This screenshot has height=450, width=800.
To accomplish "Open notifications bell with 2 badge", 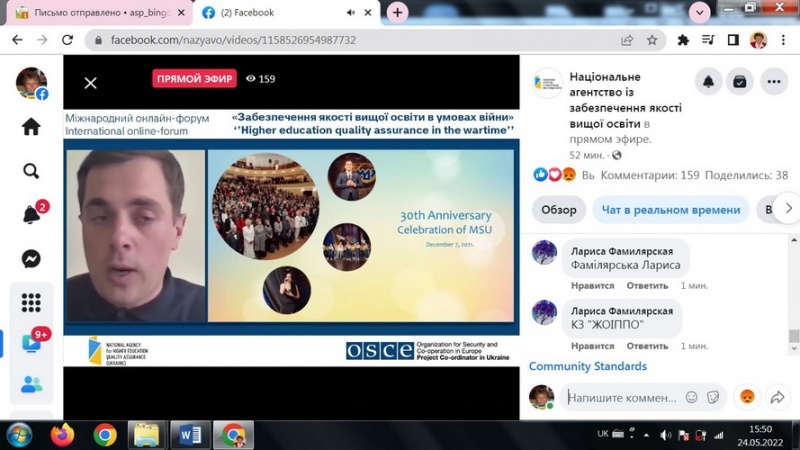I will [x=31, y=214].
